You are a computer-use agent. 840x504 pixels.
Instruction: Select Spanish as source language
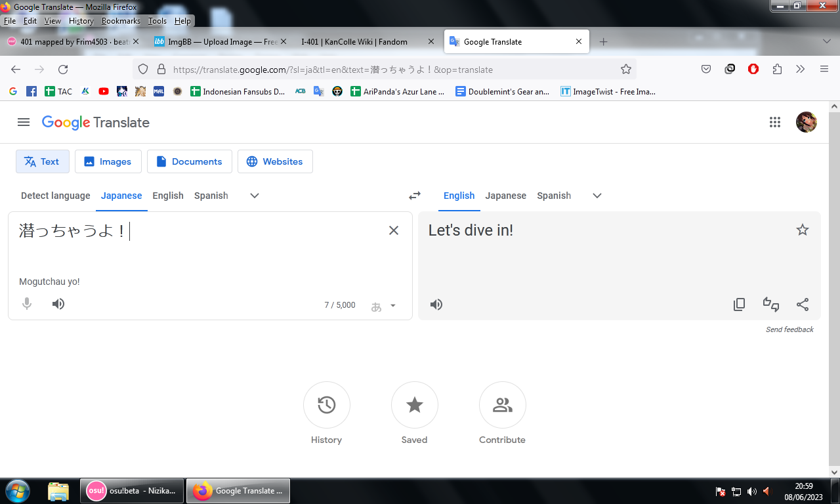tap(211, 196)
